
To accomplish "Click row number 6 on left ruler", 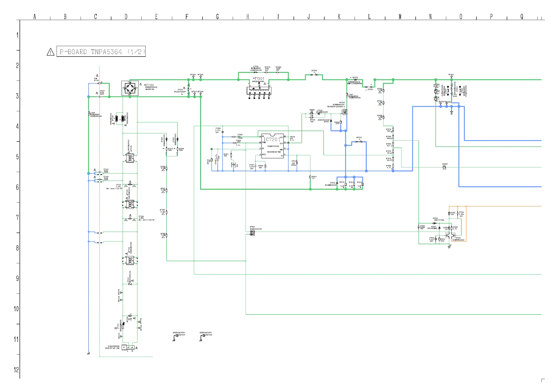I will tap(17, 187).
